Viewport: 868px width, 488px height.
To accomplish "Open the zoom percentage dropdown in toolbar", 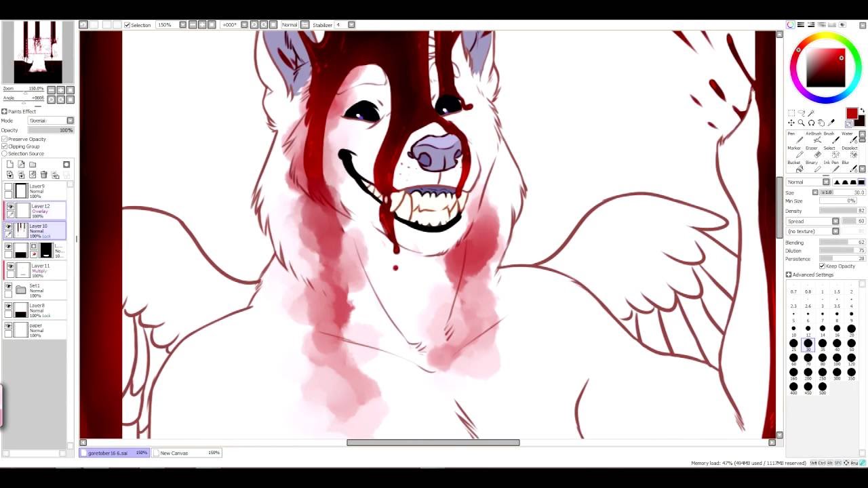I will pos(182,25).
